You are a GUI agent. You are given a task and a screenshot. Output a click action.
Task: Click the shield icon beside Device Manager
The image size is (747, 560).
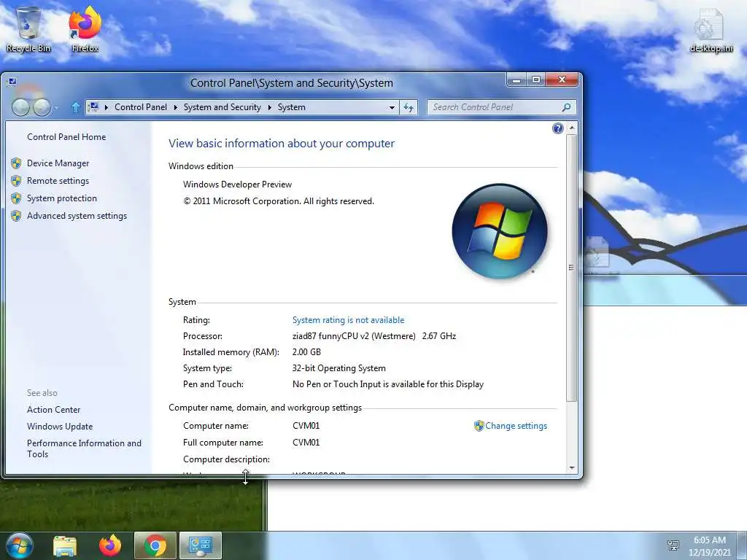click(16, 163)
